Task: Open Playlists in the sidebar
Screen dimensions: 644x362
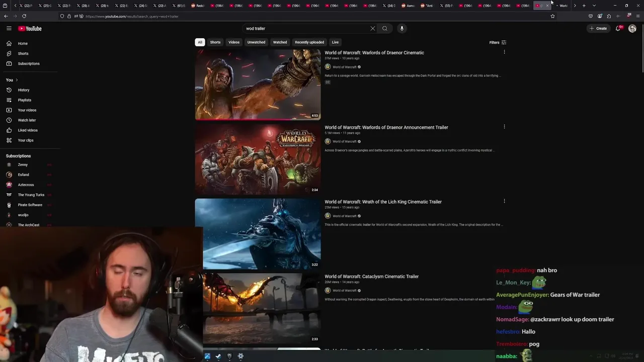Action: (29, 100)
